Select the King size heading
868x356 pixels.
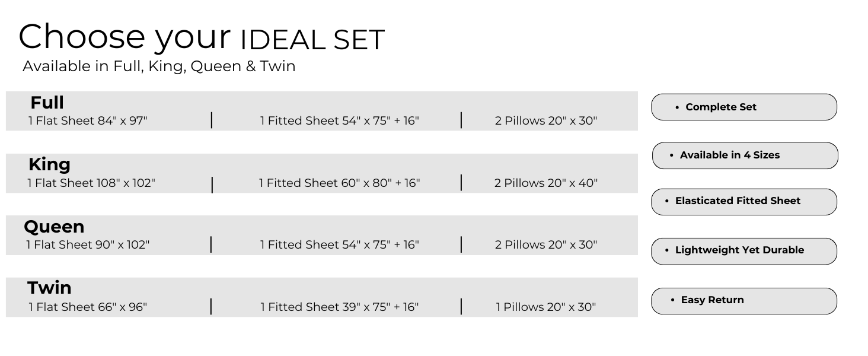[x=50, y=164]
